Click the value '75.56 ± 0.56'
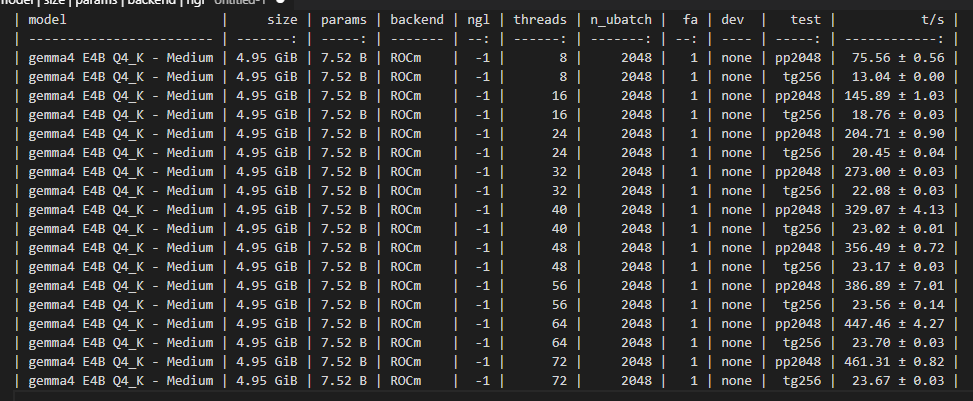The width and height of the screenshot is (973, 401). (x=898, y=58)
